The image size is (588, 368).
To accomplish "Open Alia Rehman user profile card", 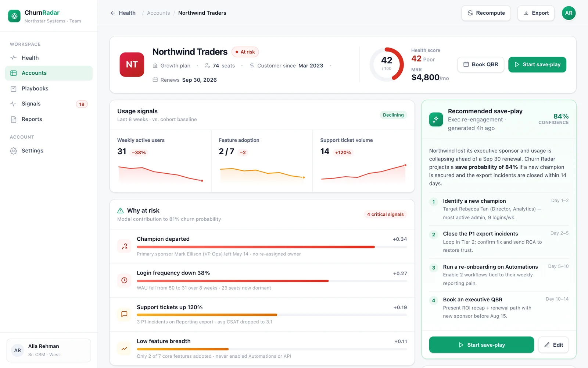I will [49, 350].
